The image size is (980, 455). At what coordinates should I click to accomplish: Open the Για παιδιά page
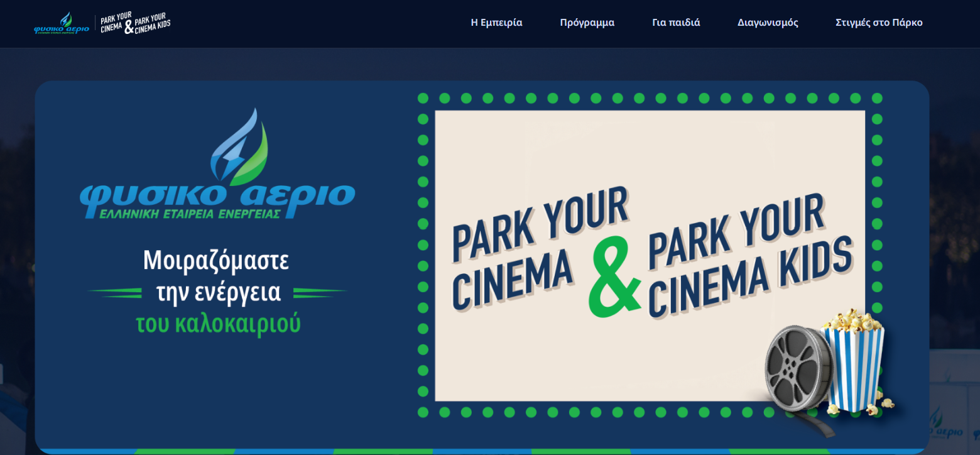click(676, 23)
